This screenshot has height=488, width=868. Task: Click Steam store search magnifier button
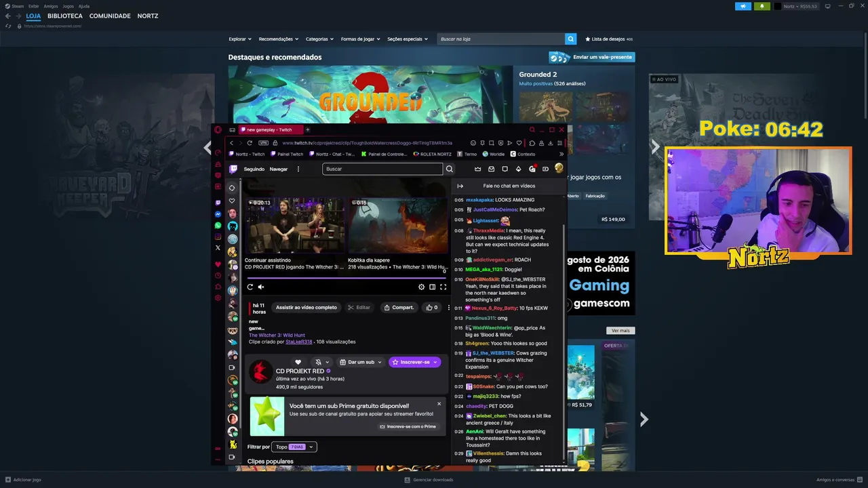571,39
